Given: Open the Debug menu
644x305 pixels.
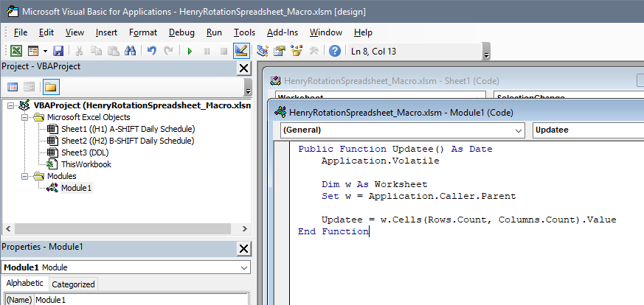Looking at the screenshot, I should tap(182, 32).
